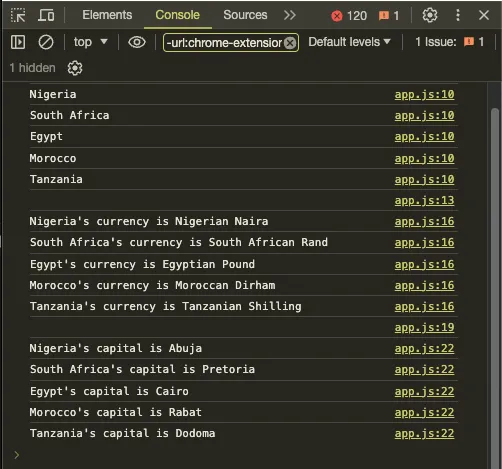Select "South Africa's currency is South African Rand"
502x469 pixels.
click(x=179, y=243)
